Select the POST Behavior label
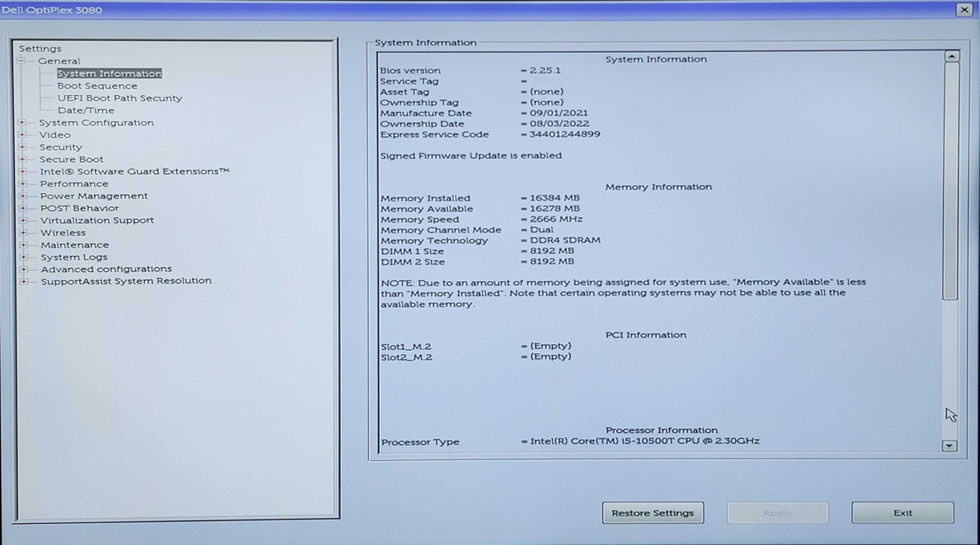Image resolution: width=980 pixels, height=545 pixels. tap(79, 208)
